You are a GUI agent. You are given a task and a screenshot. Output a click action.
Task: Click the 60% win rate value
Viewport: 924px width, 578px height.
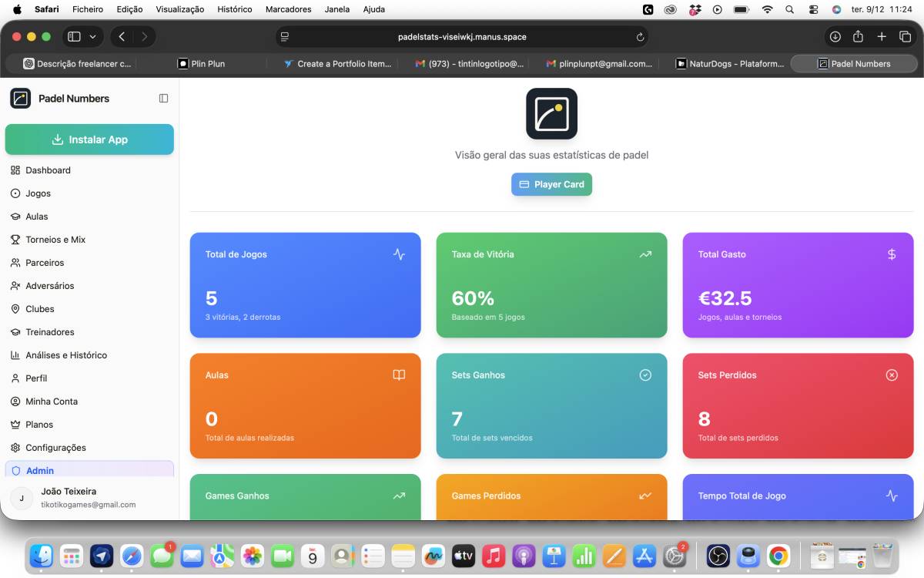coord(473,298)
